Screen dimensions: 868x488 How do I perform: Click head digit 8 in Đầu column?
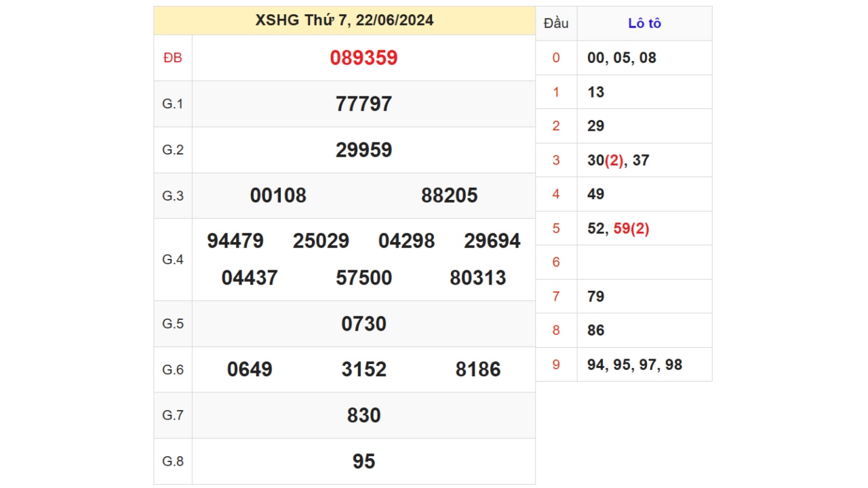tap(556, 331)
